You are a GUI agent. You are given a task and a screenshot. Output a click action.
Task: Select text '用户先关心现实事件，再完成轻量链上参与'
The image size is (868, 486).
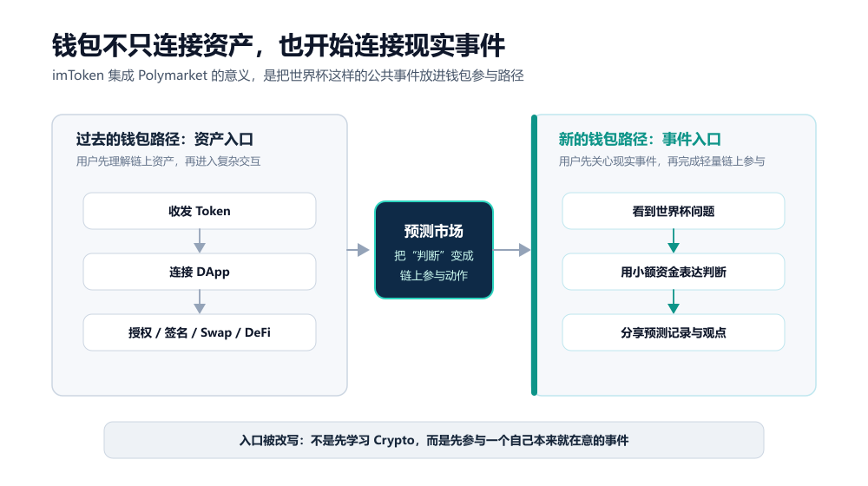pyautogui.click(x=661, y=161)
